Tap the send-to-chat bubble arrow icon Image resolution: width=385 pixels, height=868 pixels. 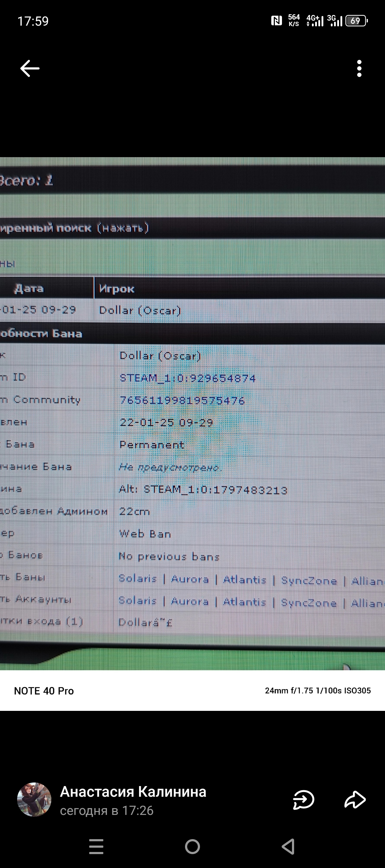303,800
